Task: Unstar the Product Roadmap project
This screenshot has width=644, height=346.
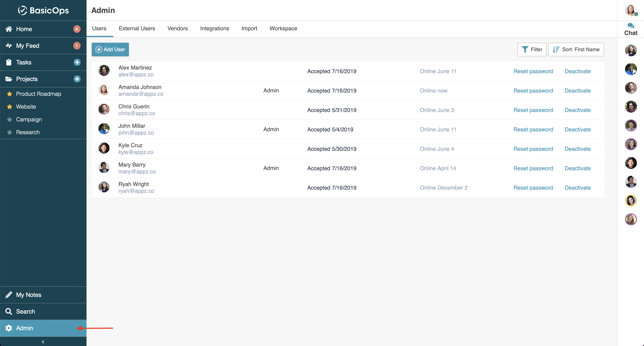Action: coord(10,94)
